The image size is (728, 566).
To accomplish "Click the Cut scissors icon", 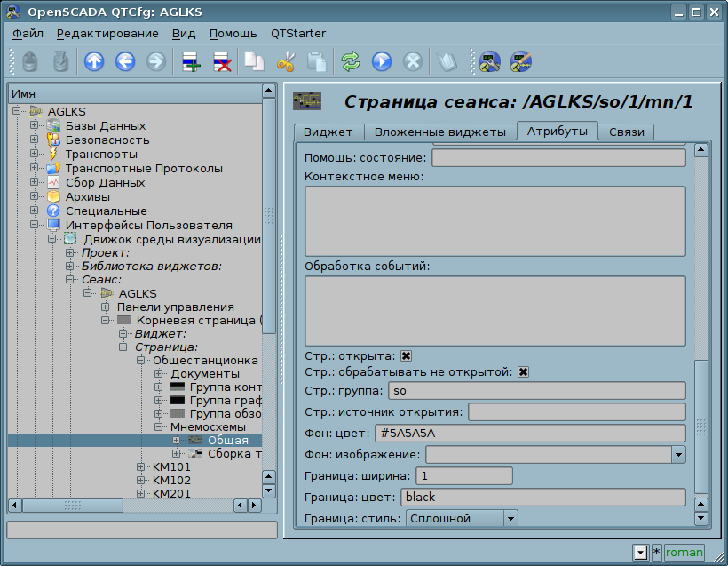I will click(285, 61).
